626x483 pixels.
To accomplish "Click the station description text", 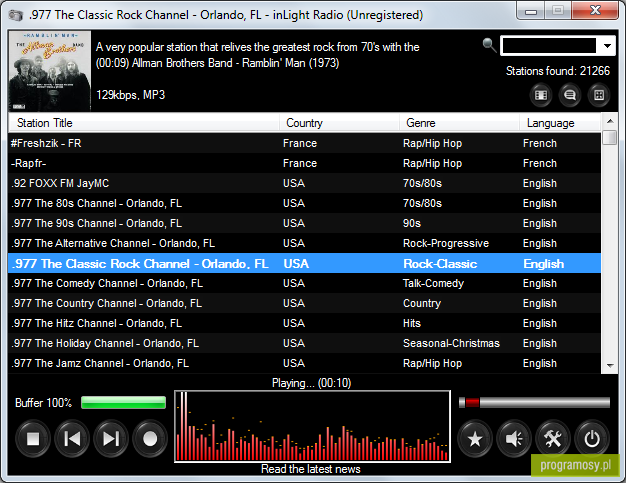I will click(x=258, y=47).
